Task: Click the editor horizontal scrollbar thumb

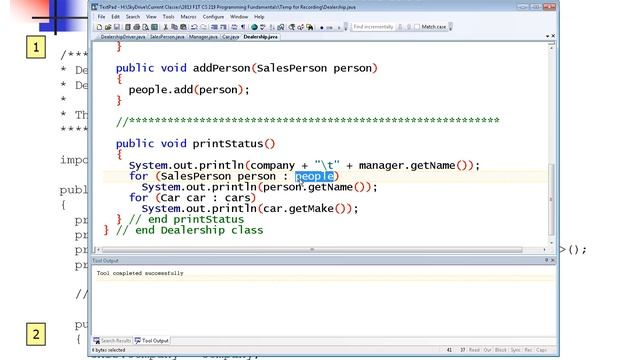Action: click(312, 249)
